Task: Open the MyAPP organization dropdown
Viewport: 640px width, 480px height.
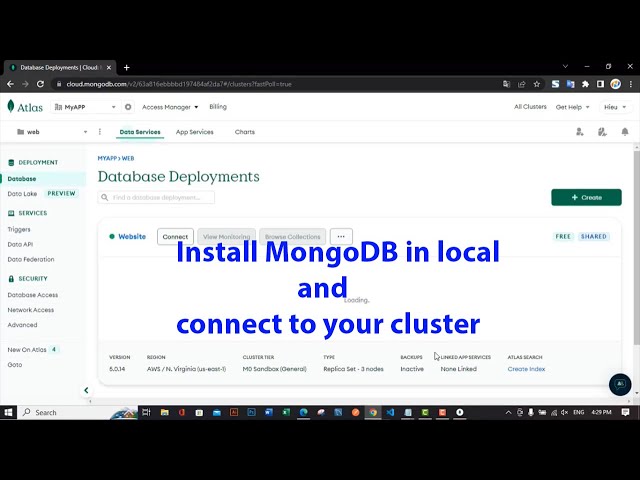Action: [x=86, y=107]
